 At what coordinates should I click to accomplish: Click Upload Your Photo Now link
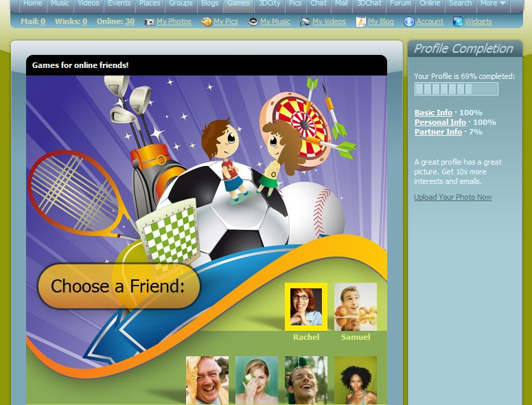click(452, 198)
